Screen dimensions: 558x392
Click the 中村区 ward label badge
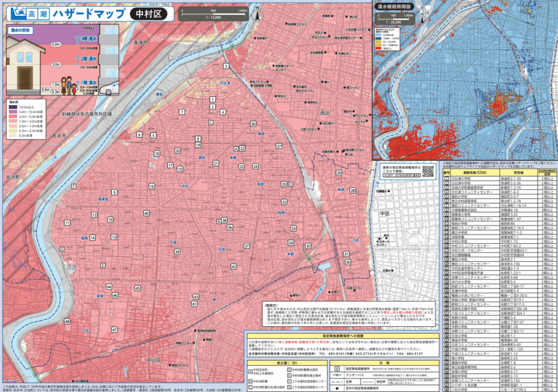[149, 13]
